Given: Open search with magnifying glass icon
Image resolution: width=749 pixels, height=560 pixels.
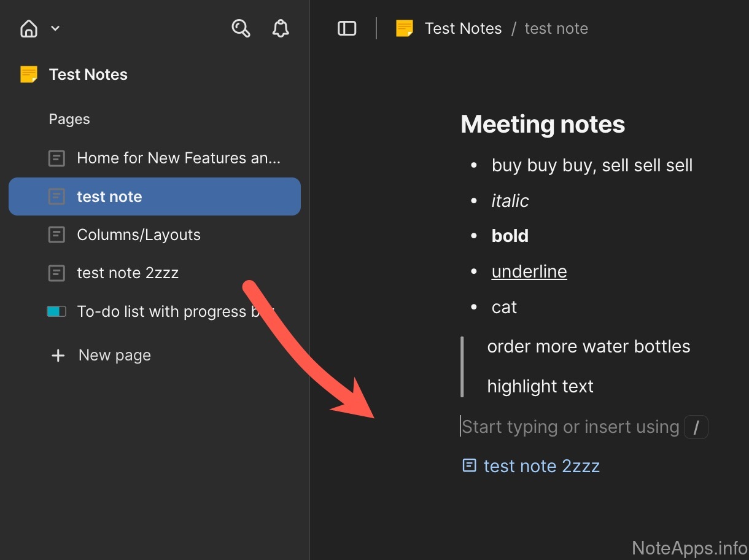Looking at the screenshot, I should [241, 28].
